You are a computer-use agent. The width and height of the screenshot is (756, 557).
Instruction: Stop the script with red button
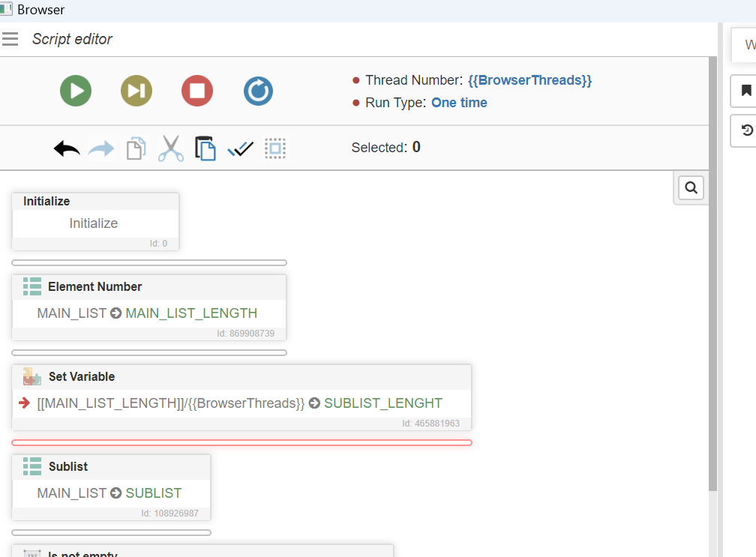pyautogui.click(x=197, y=91)
